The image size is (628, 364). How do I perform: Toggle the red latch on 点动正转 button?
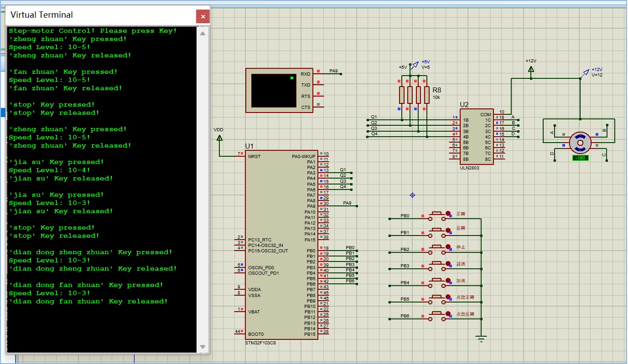(x=448, y=297)
